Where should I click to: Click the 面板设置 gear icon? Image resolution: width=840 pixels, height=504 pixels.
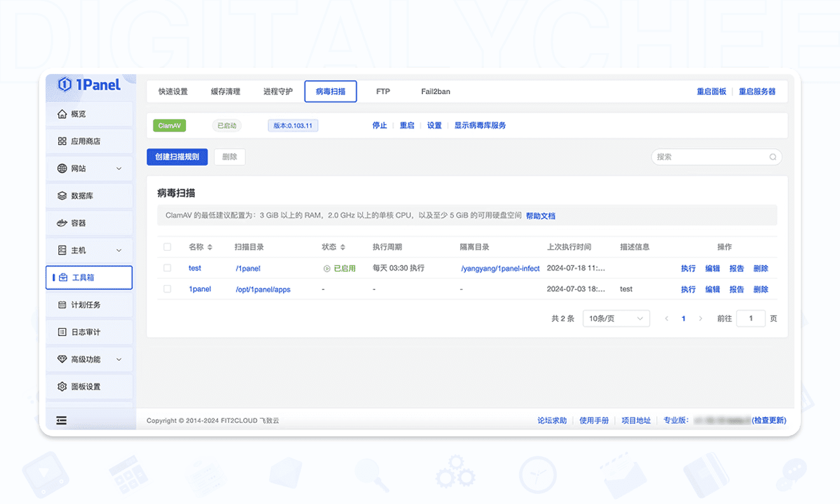(62, 387)
